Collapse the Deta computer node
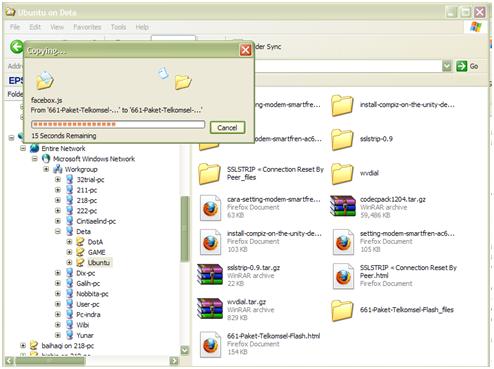 [58, 231]
